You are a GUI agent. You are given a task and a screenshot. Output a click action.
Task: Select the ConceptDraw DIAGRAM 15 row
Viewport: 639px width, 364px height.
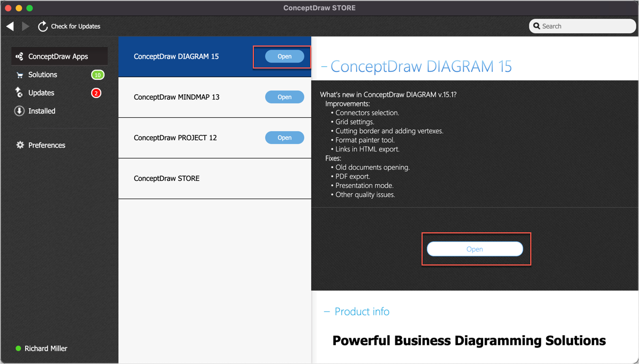click(x=215, y=57)
